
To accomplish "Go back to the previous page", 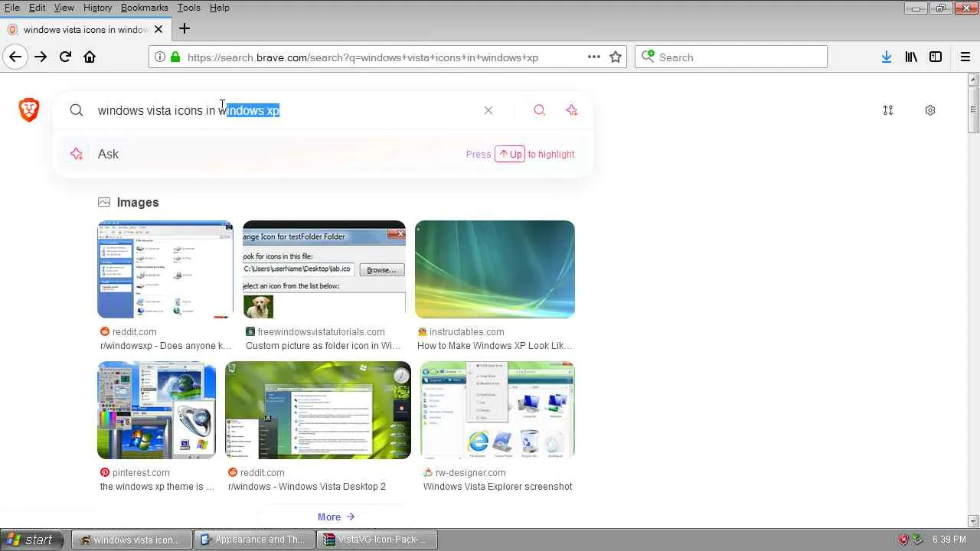I will click(15, 57).
